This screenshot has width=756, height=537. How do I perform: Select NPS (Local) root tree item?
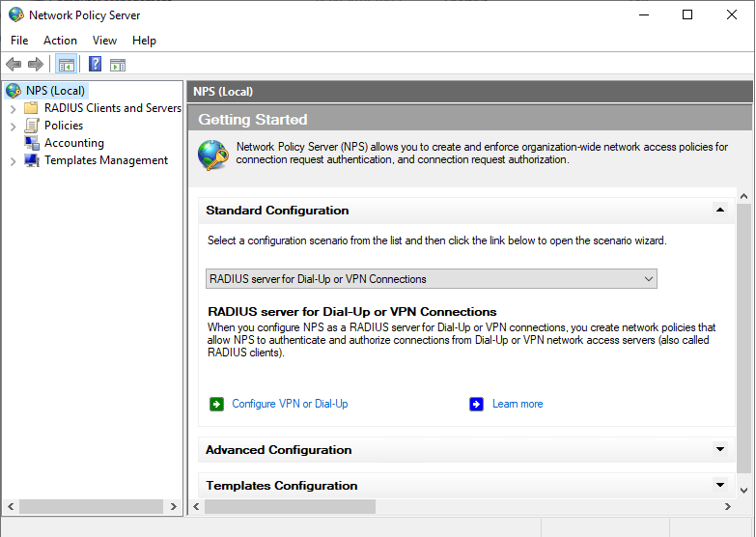55,91
